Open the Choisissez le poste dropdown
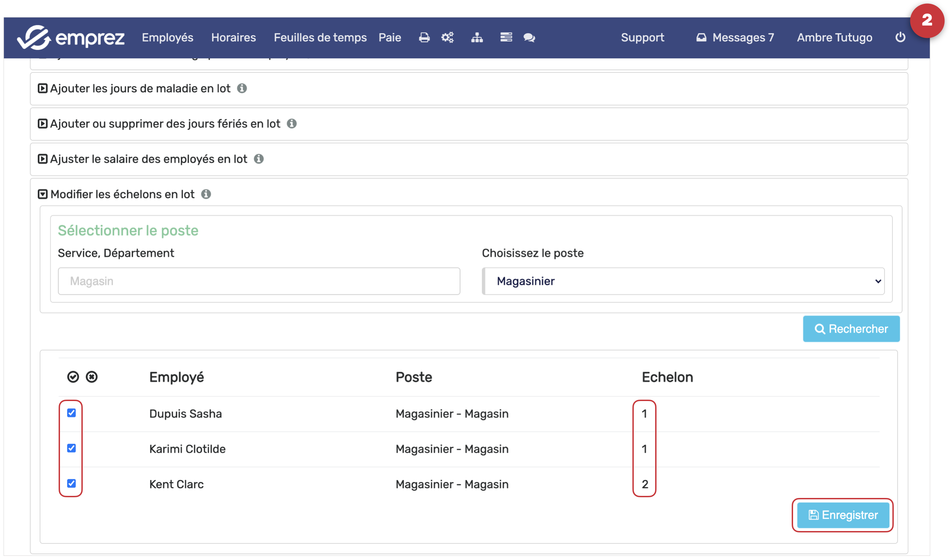The height and width of the screenshot is (560, 951). point(683,281)
